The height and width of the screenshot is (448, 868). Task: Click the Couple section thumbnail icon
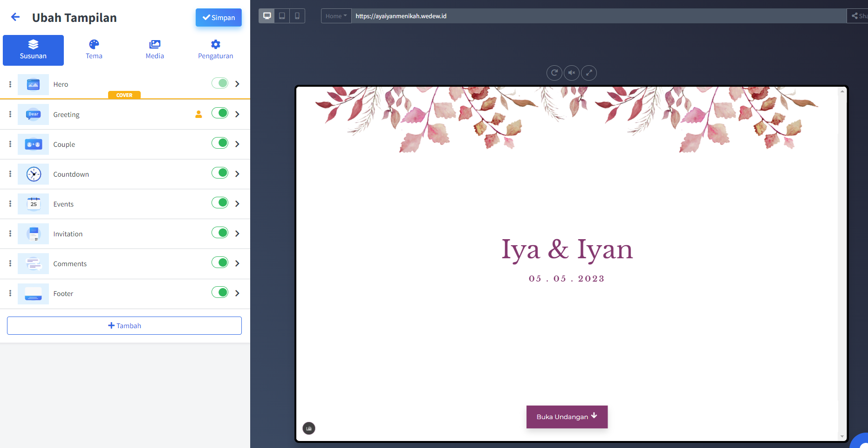click(33, 144)
